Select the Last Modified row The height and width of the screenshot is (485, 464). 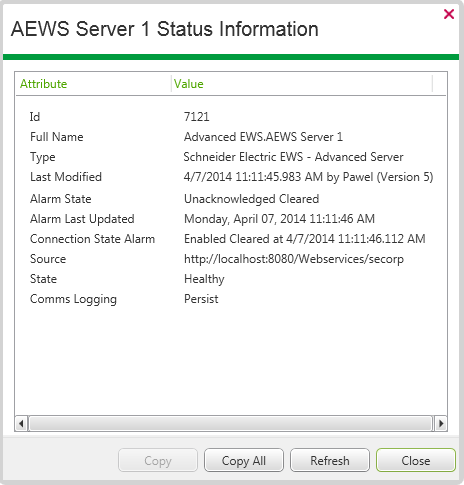(231, 177)
